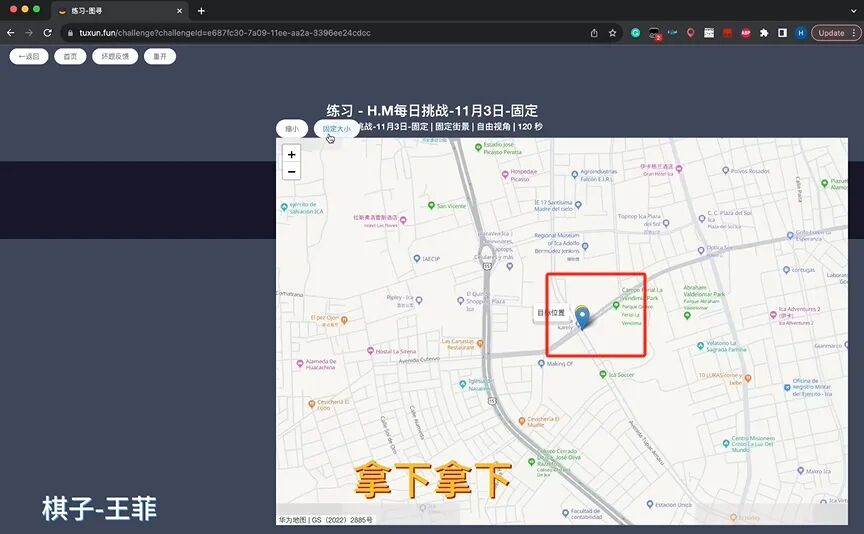This screenshot has width=864, height=534.
Task: Click Alameda De Huacachina marker
Action: [300, 364]
